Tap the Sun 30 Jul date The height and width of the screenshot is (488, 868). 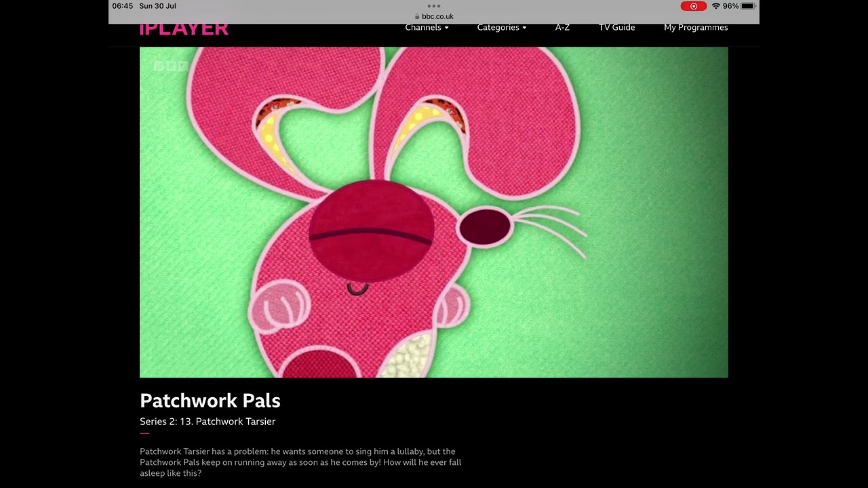click(157, 6)
